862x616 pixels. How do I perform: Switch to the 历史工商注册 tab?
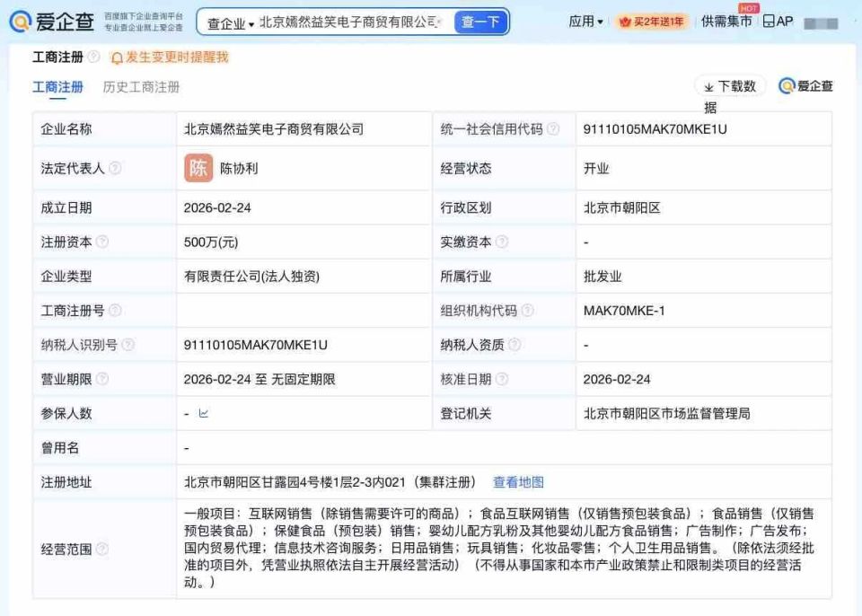tap(140, 87)
